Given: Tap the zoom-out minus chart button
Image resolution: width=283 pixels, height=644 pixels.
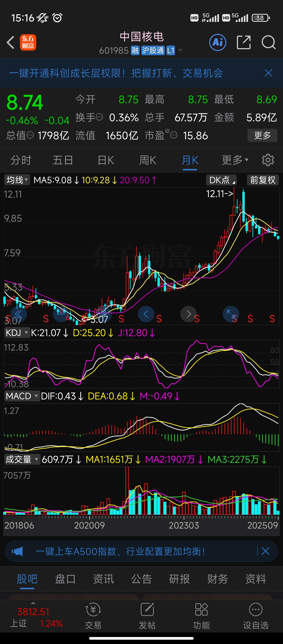Looking at the screenshot, I should (61, 314).
